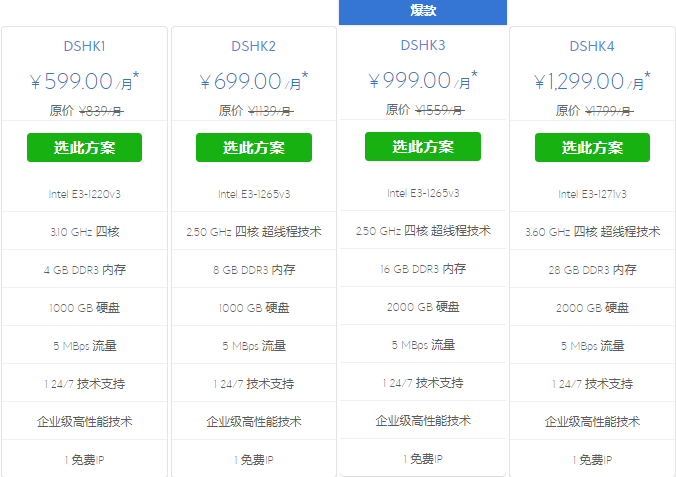Screen dimensions: 676x477
Task: Select the DSHK2 plan title
Action: tap(254, 46)
